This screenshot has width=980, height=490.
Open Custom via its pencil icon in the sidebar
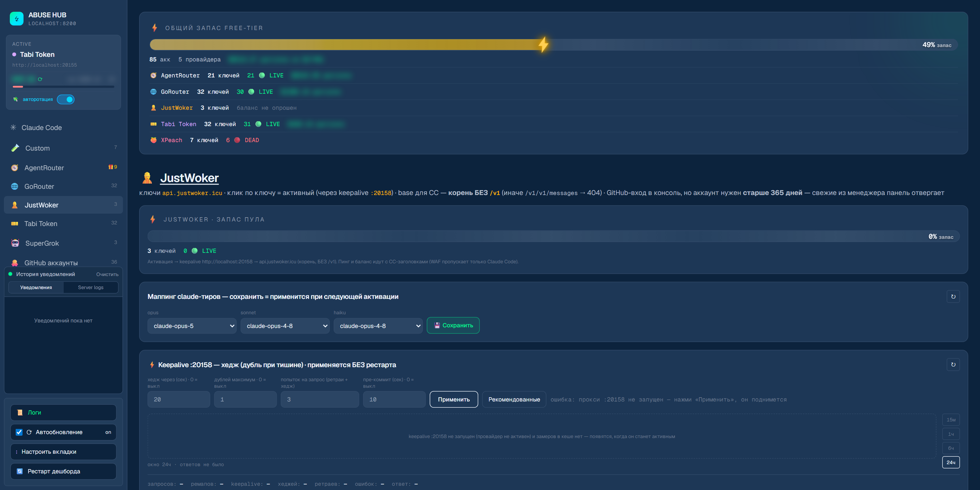[x=15, y=148]
